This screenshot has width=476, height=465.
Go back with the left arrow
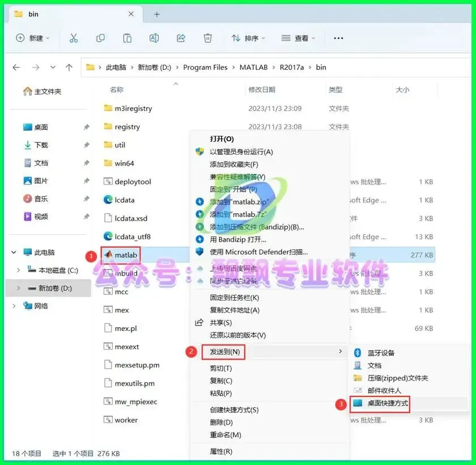pyautogui.click(x=16, y=67)
